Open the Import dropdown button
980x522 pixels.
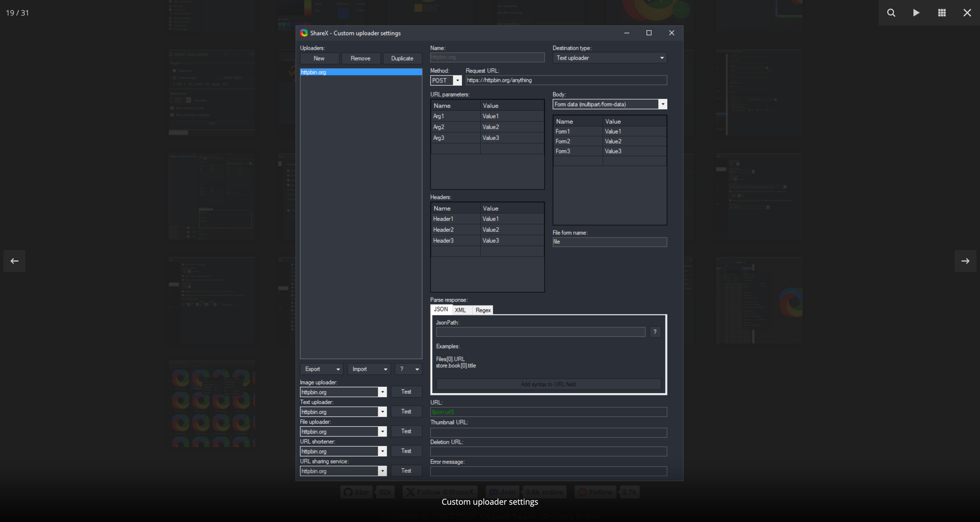point(369,369)
